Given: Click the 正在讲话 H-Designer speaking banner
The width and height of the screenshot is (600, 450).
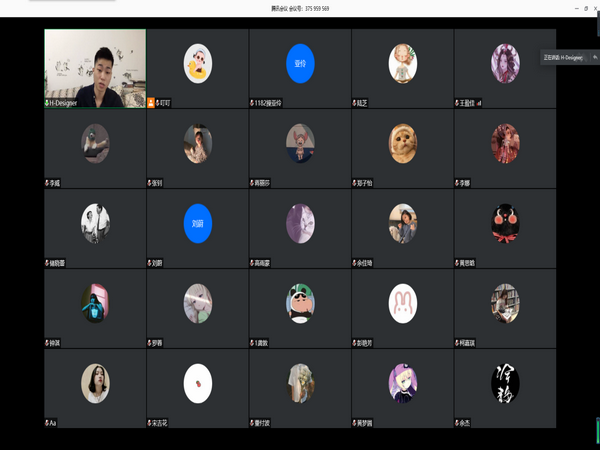Looking at the screenshot, I should [x=565, y=58].
